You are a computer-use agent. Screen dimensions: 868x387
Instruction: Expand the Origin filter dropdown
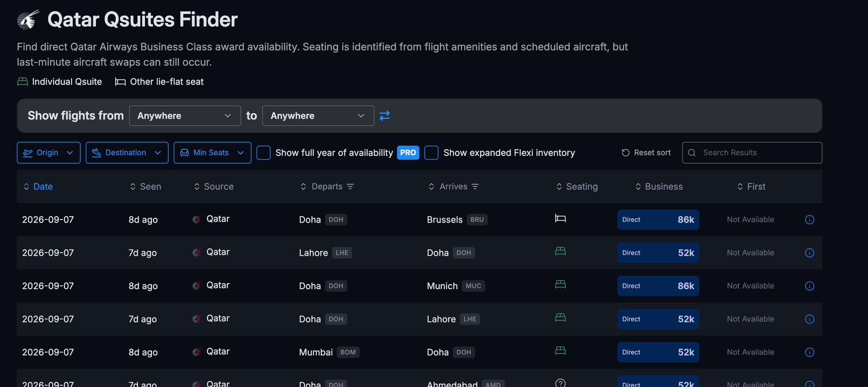(49, 153)
